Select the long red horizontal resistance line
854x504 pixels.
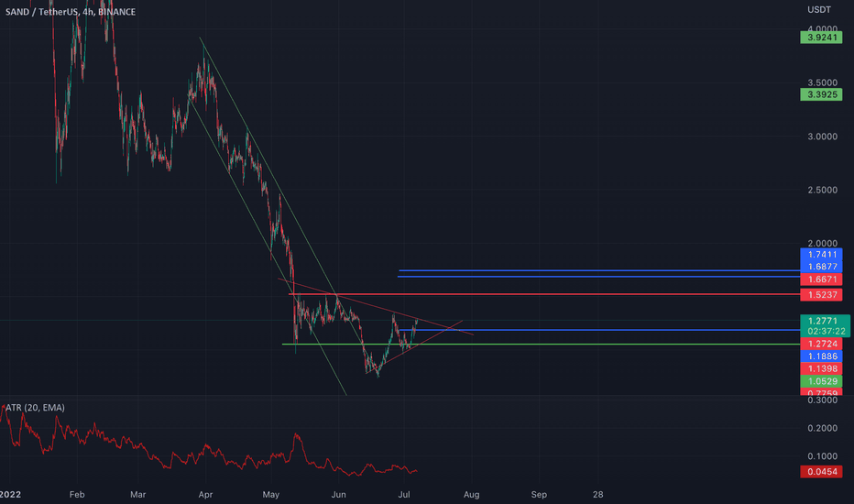tap(544, 294)
